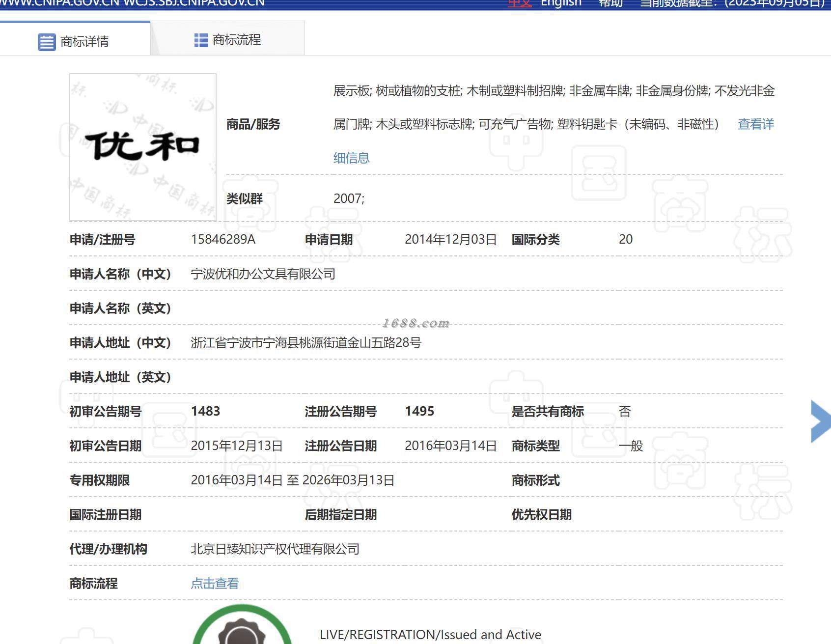Select shared trademark value 否
This screenshot has width=831, height=644.
[x=625, y=411]
